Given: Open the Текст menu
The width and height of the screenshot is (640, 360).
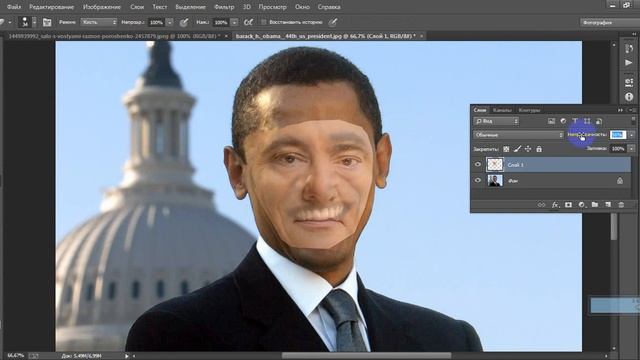Looking at the screenshot, I should 160,7.
